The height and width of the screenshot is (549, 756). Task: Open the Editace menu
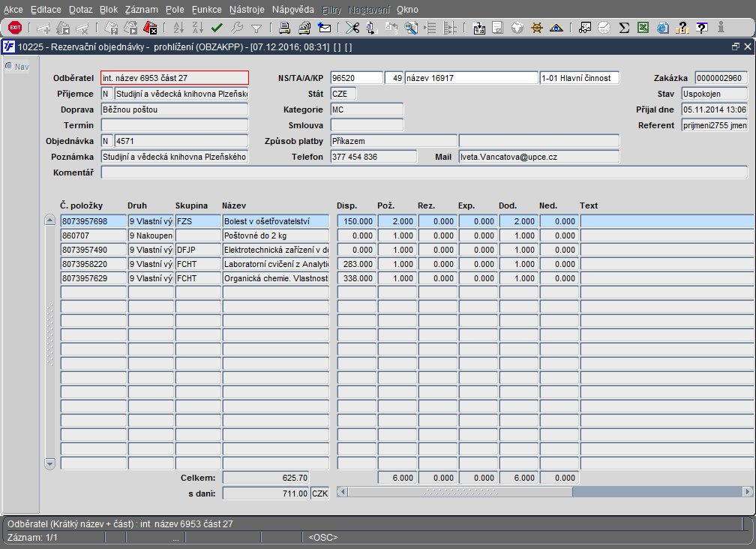tap(46, 10)
